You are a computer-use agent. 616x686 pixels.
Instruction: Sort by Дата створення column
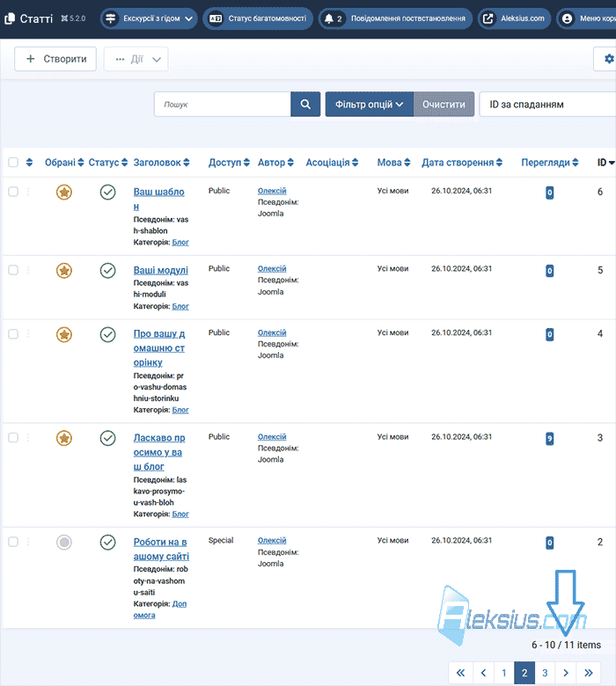click(462, 163)
